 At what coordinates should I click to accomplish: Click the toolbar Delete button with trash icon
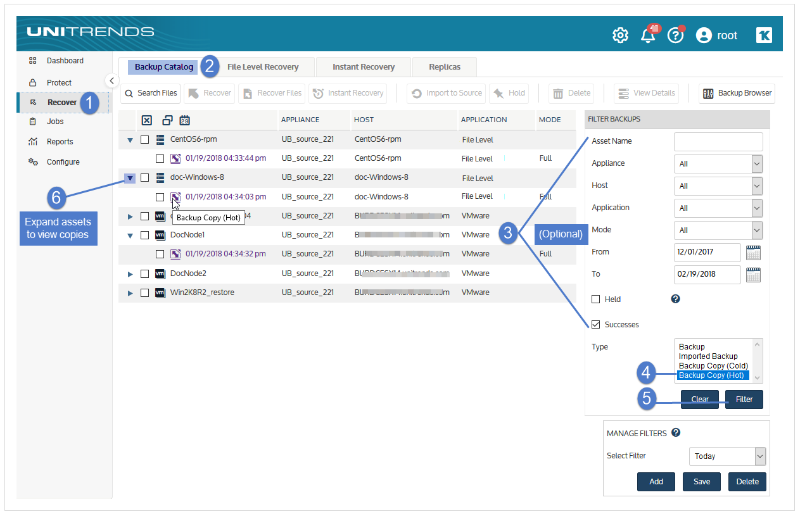tap(572, 93)
